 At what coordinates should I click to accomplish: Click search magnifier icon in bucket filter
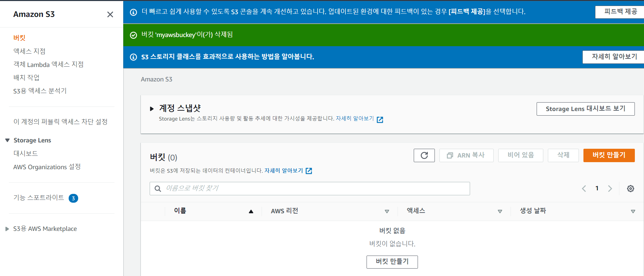click(158, 189)
